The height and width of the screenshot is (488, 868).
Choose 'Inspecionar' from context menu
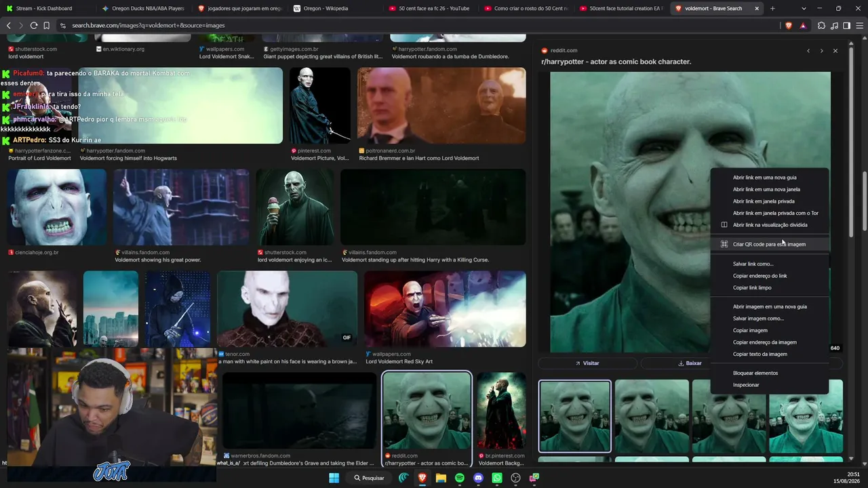[770, 385]
